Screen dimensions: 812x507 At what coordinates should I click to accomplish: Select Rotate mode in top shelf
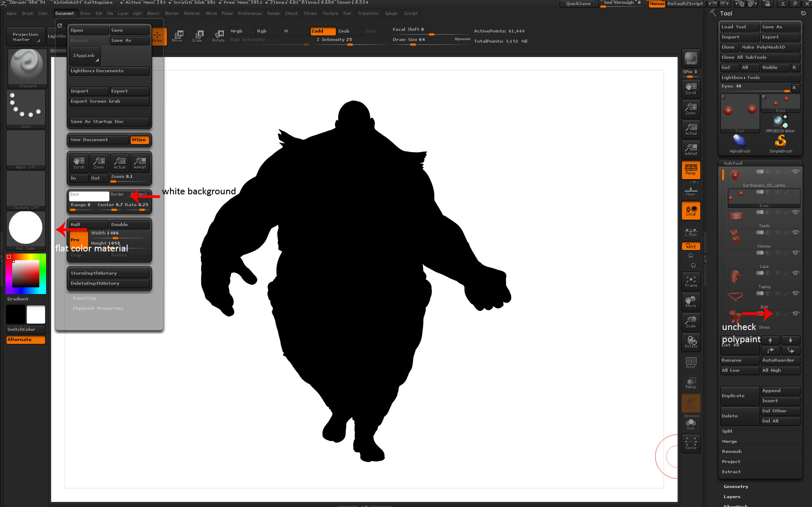click(x=218, y=36)
